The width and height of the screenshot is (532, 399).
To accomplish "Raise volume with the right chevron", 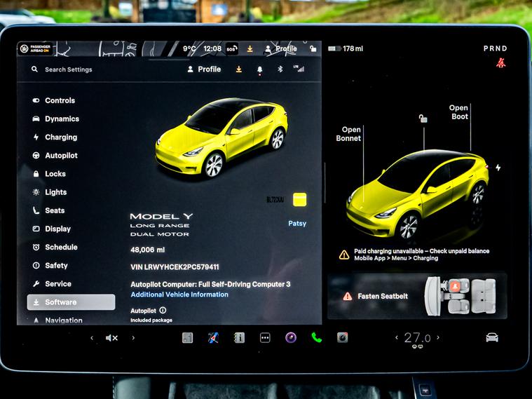I will (133, 338).
